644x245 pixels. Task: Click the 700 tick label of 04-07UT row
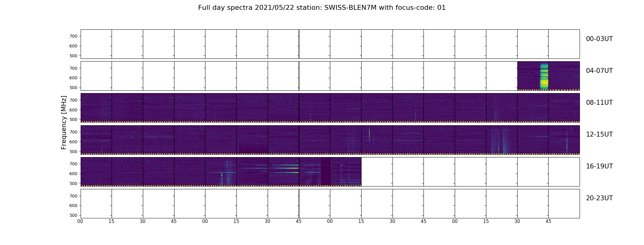tap(73, 68)
